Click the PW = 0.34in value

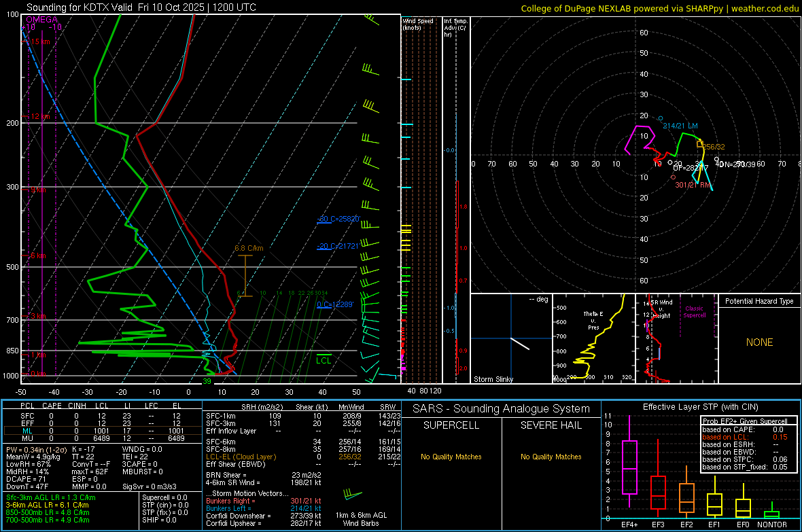[36, 450]
